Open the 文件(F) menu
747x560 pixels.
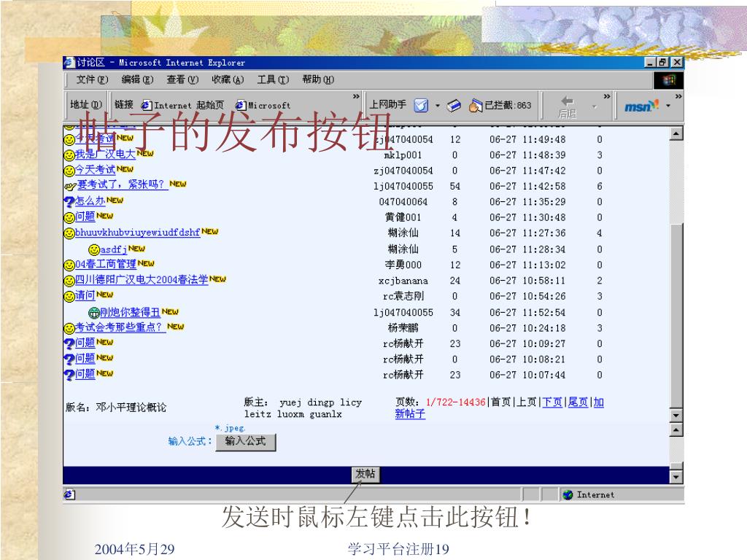tap(92, 79)
